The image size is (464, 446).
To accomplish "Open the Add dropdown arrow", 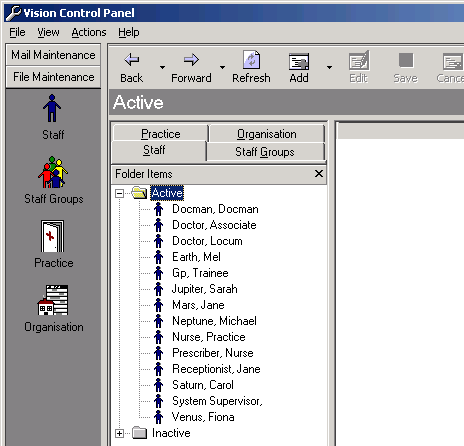I will (329, 67).
